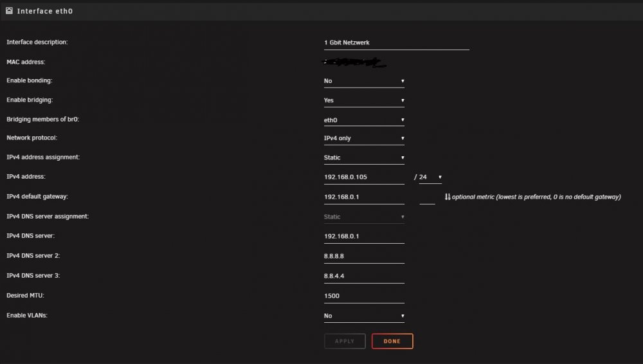
Task: Open IPv4 address assignment dropdown
Action: 364,158
